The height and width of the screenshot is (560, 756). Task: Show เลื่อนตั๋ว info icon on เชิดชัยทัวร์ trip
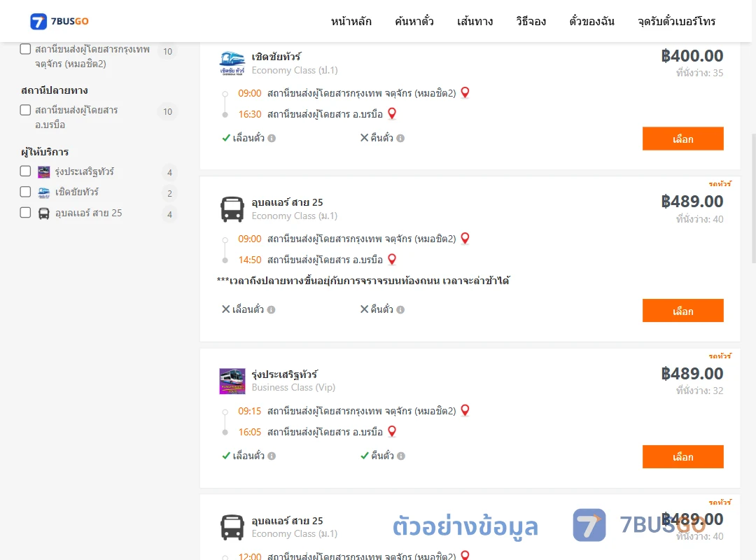click(272, 139)
